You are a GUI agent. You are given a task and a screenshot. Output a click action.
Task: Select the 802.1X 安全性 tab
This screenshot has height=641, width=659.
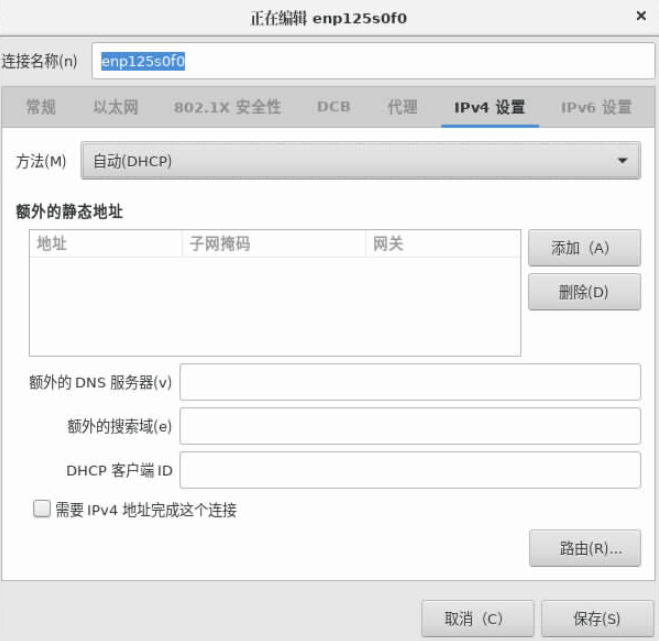tap(227, 107)
